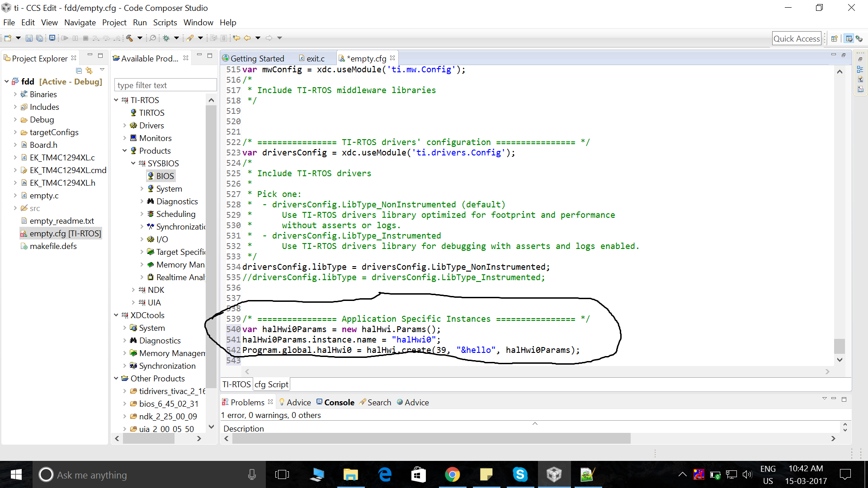Switch to the exit.c editor tab
The height and width of the screenshot is (488, 868).
click(315, 58)
